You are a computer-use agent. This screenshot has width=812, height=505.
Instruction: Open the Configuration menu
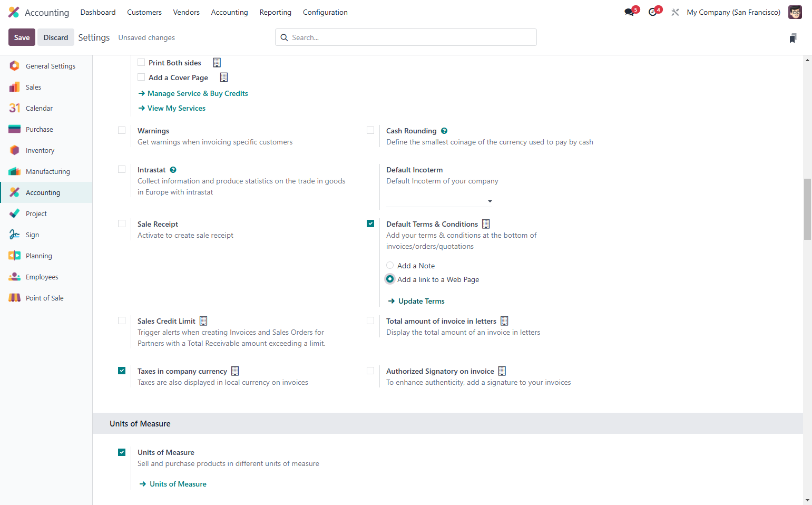[325, 12]
